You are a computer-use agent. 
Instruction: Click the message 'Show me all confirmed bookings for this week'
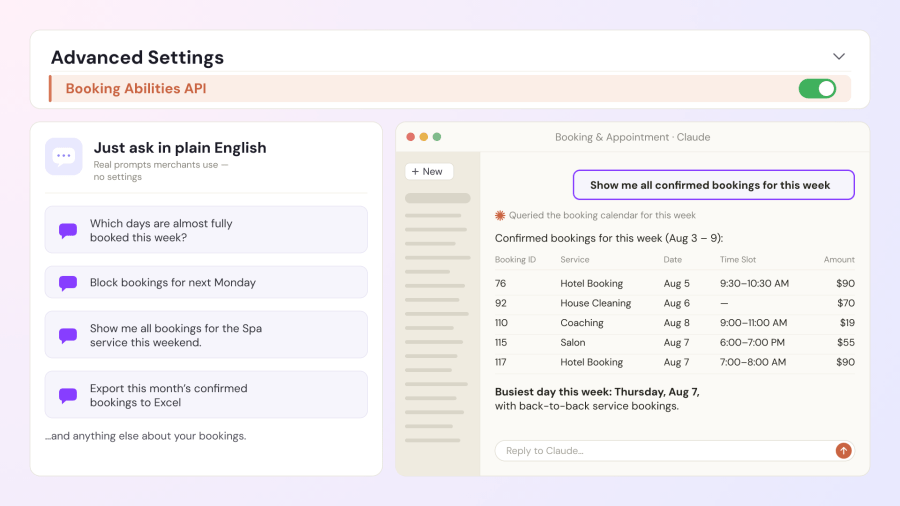point(713,185)
